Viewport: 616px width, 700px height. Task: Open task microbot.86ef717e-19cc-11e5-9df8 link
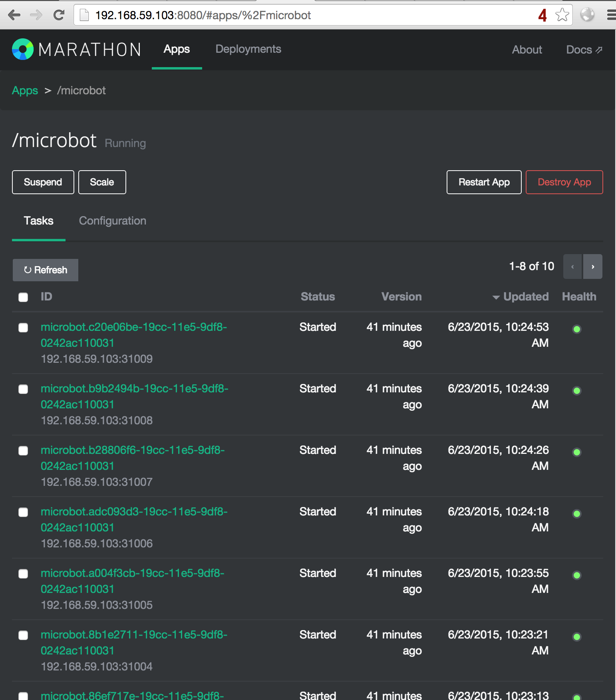point(132,695)
